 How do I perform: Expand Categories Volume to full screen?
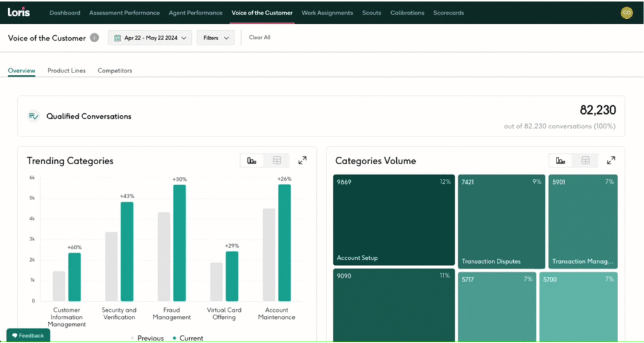point(611,160)
